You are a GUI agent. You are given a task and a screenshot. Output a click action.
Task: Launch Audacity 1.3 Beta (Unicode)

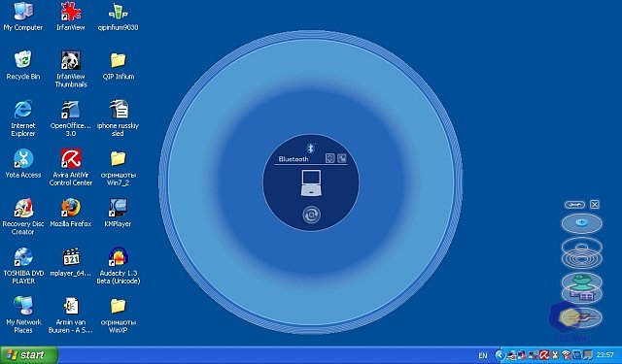(x=119, y=266)
